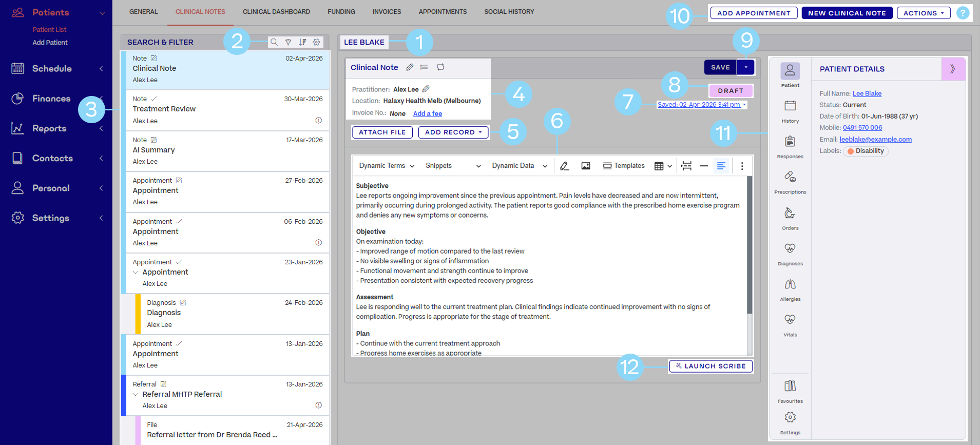Switch to the Appointments tab

(x=443, y=12)
